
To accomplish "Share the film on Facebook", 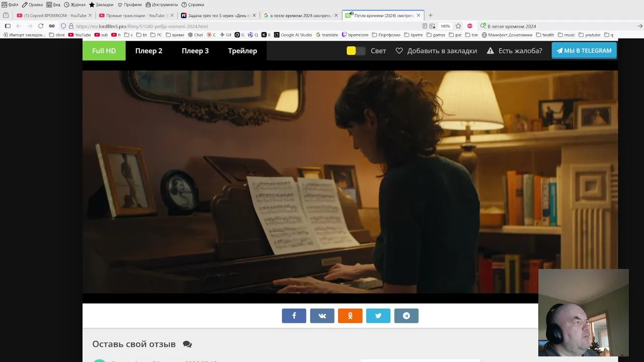I will pyautogui.click(x=294, y=316).
